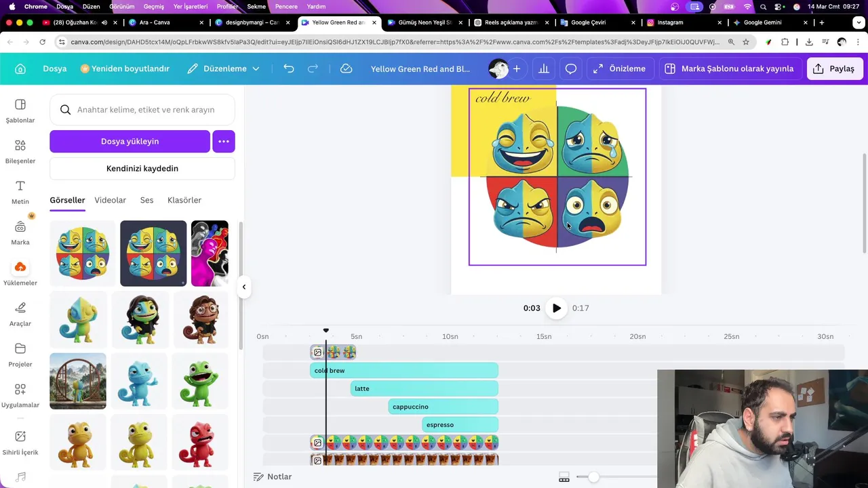The height and width of the screenshot is (488, 868).
Task: Open the Apple menu
Action: [12, 6]
